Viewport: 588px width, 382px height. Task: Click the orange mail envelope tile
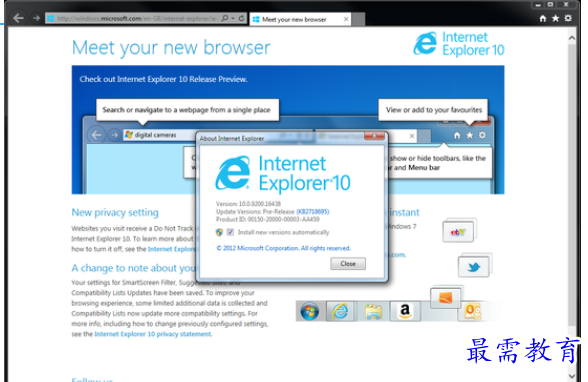tap(445, 298)
